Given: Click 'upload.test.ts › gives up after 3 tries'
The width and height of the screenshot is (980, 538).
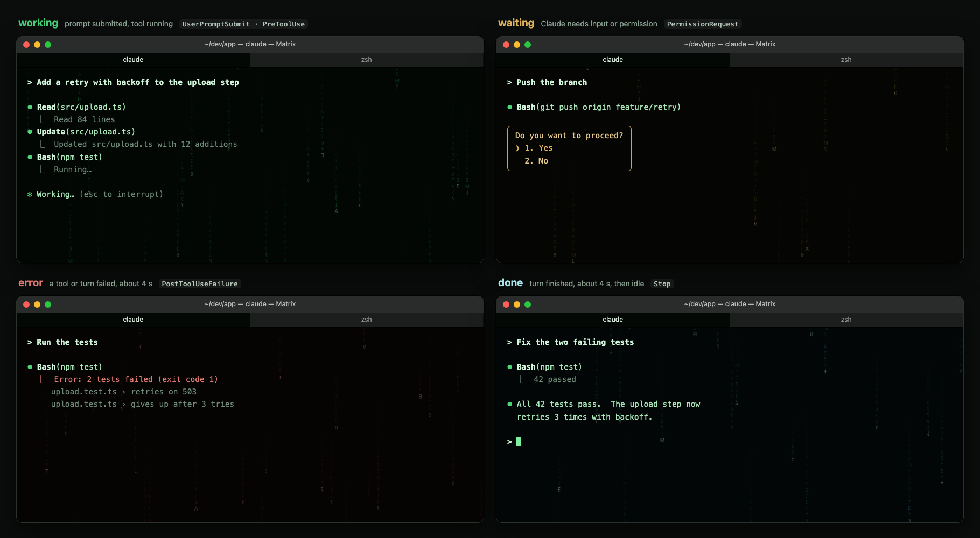Looking at the screenshot, I should [x=143, y=404].
